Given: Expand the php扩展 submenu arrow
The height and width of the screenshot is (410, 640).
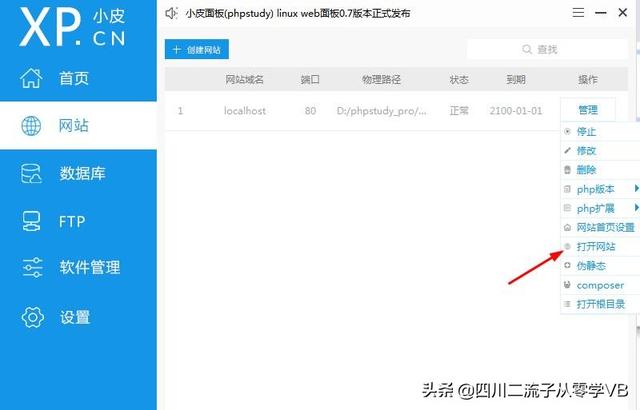Looking at the screenshot, I should click(634, 208).
